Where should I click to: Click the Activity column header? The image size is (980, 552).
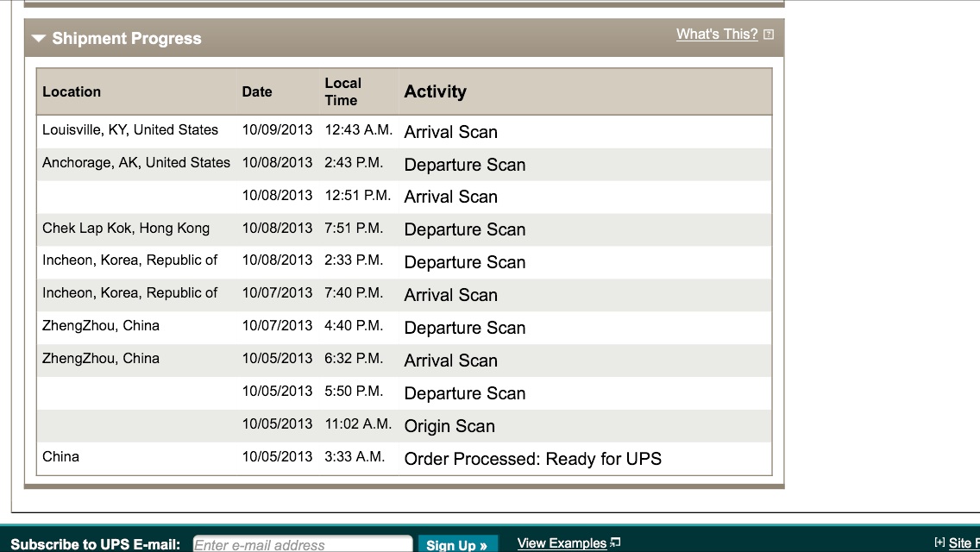[435, 92]
